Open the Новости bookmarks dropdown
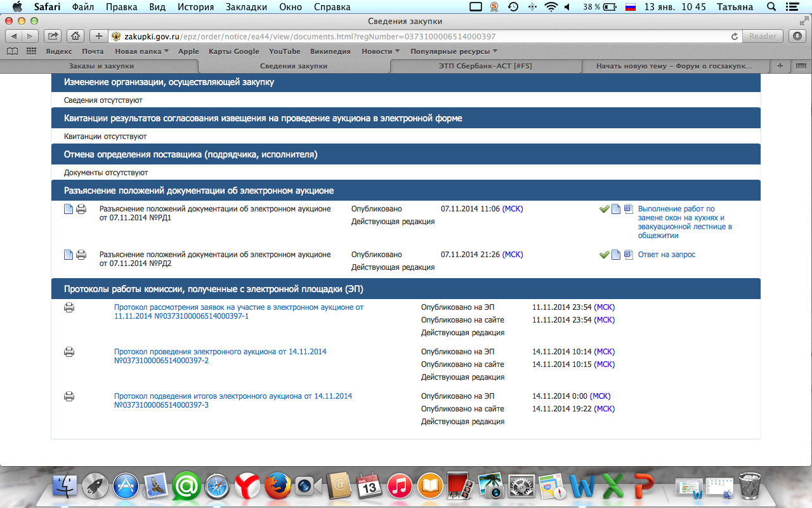The height and width of the screenshot is (508, 812). 380,51
